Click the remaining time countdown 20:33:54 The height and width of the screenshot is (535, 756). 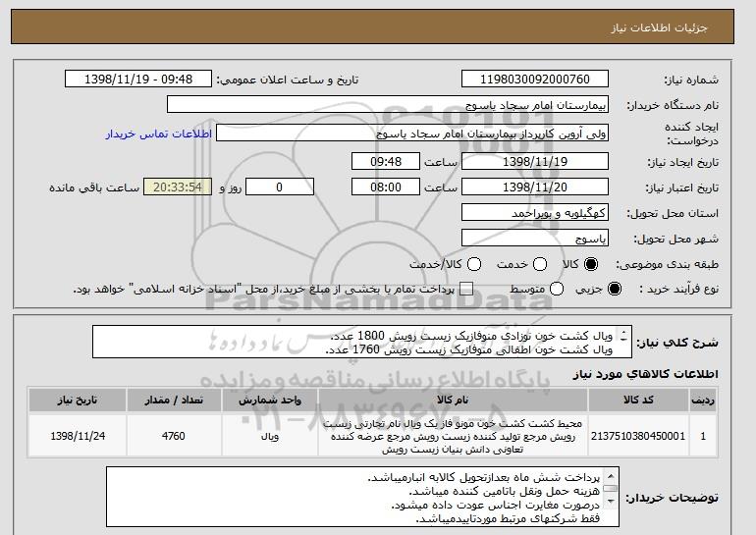click(x=178, y=187)
